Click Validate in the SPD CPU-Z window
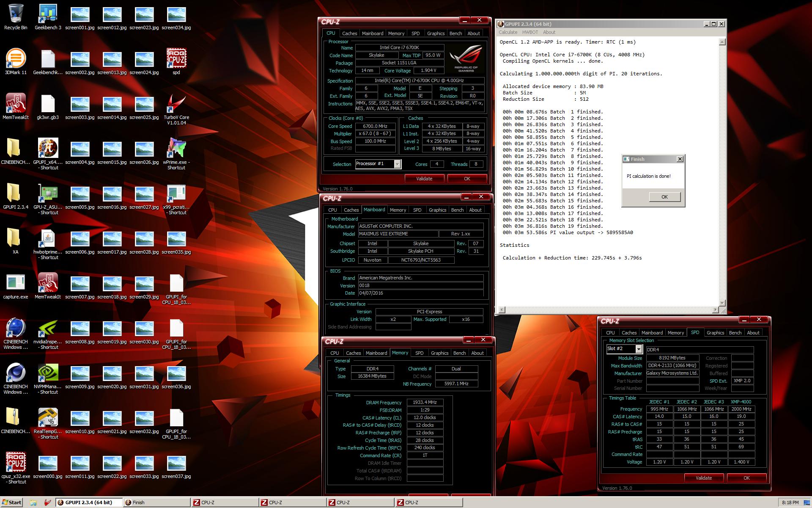Viewport: 812px width, 508px height. click(x=704, y=478)
